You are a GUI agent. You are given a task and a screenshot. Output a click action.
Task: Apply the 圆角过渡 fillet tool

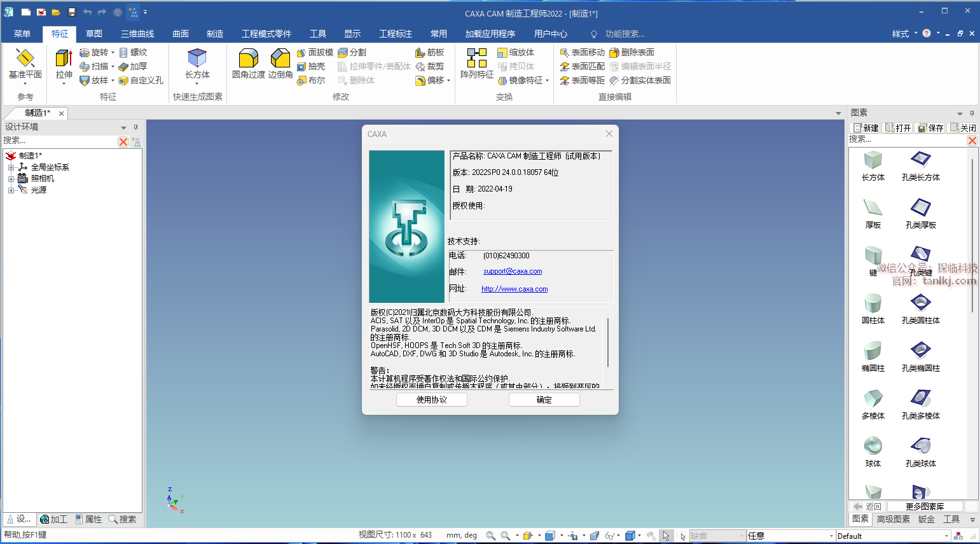(248, 64)
